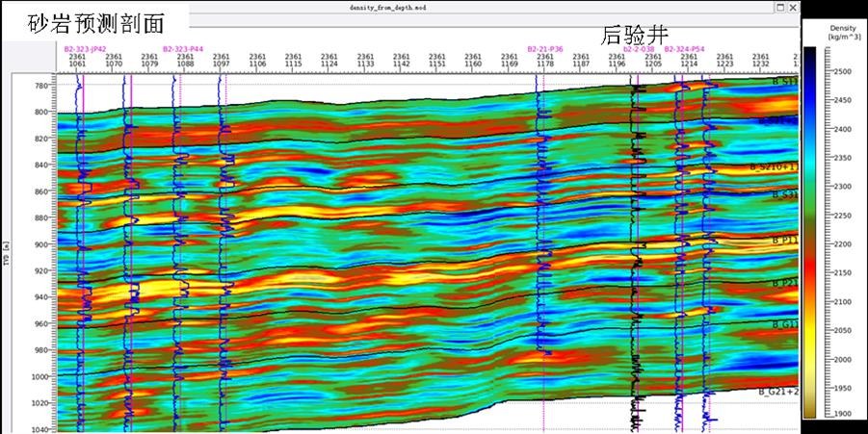Click the 2100 colorbar value

pos(844,302)
